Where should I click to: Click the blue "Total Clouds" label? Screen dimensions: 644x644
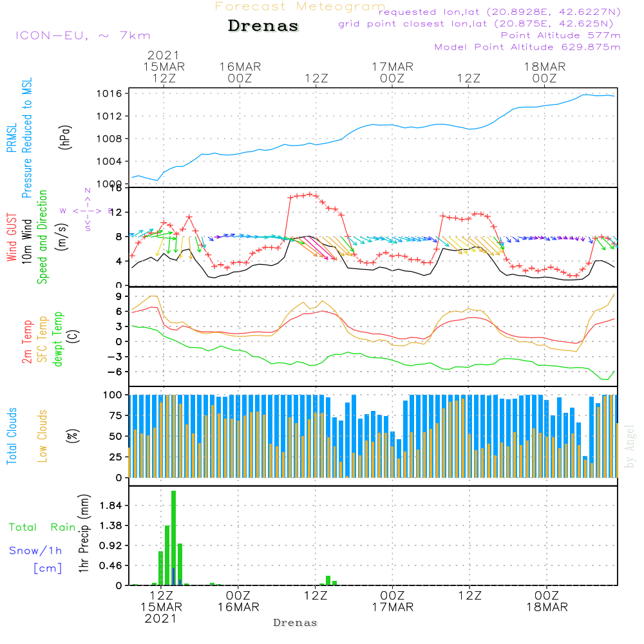coord(12,436)
